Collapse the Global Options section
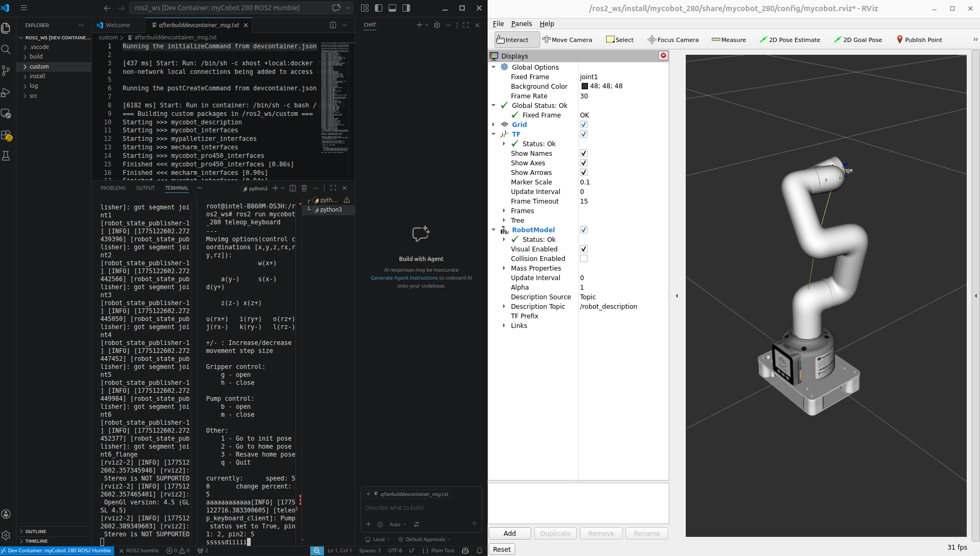This screenshot has height=556, width=980. (493, 68)
